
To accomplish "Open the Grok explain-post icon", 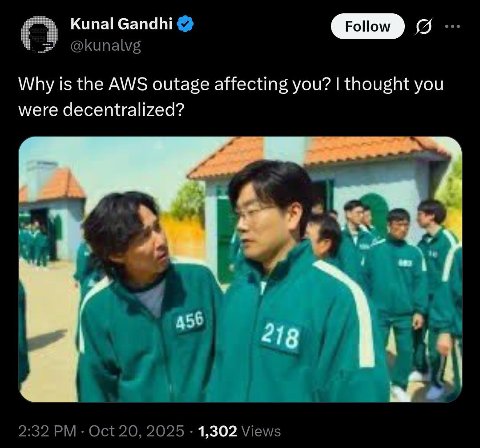I will pyautogui.click(x=424, y=26).
